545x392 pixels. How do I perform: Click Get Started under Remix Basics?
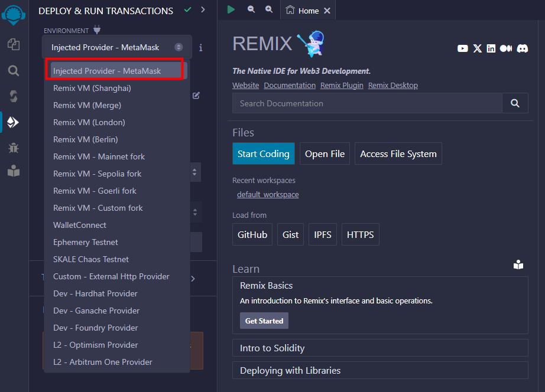264,321
